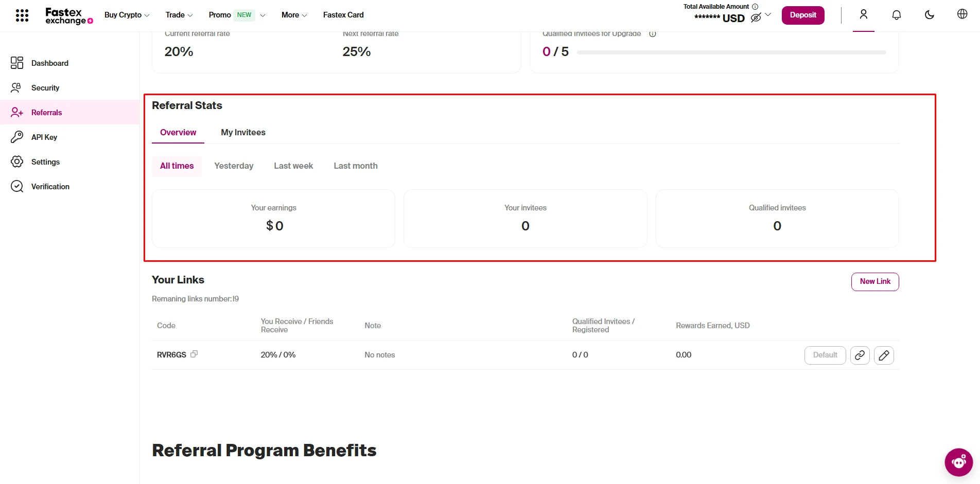
Task: Click info icon beside Qualified Invitees for Upgrade
Action: (x=653, y=34)
